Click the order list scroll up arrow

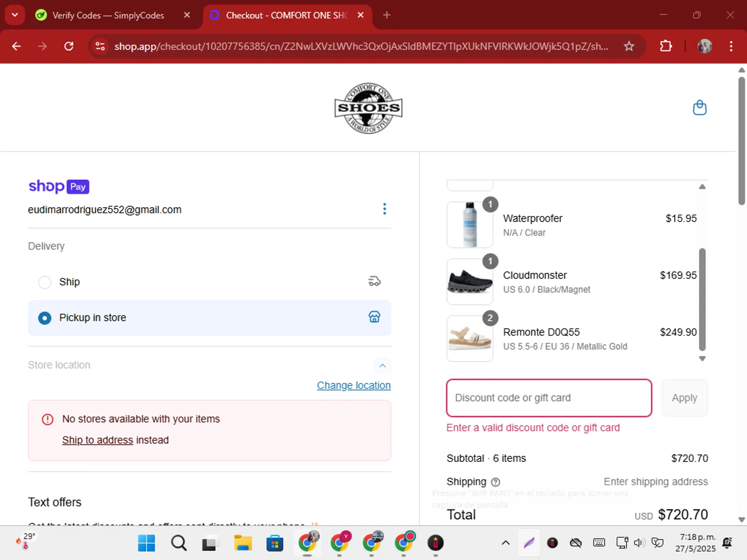point(702,187)
